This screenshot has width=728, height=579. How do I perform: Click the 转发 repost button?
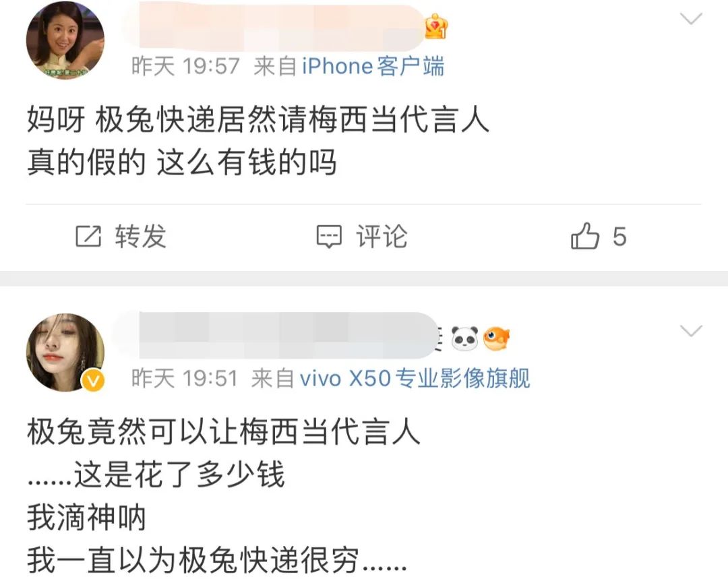[121, 237]
